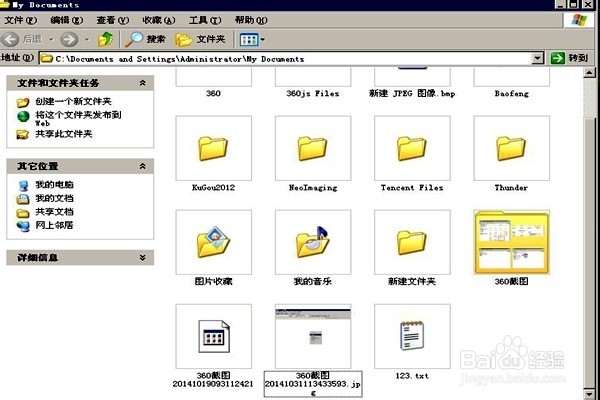The image size is (600, 400).
Task: Select the 123.txt text file
Action: tap(412, 336)
